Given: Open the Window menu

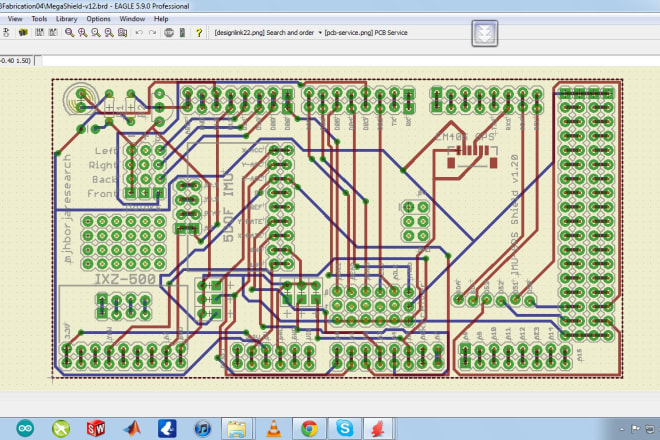Looking at the screenshot, I should pyautogui.click(x=132, y=19).
